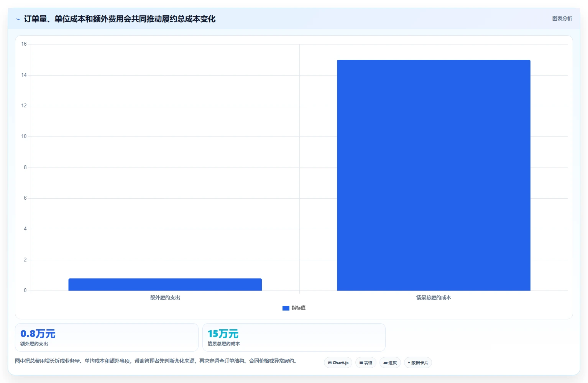Click the y-axis value 10
The image size is (588, 383).
pos(24,136)
